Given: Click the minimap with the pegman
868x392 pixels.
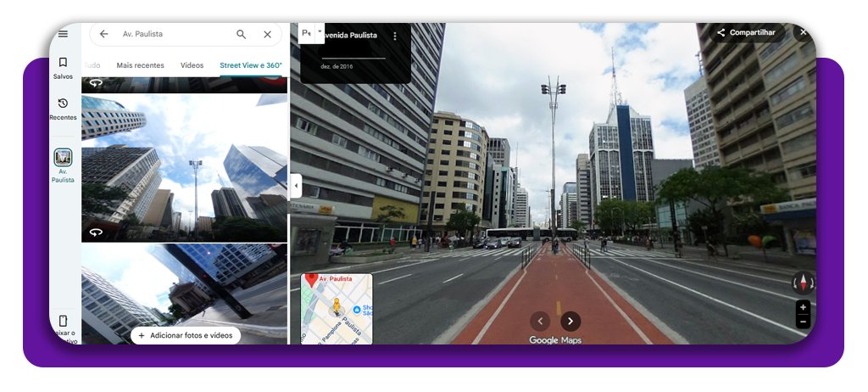Looking at the screenshot, I should 337,309.
